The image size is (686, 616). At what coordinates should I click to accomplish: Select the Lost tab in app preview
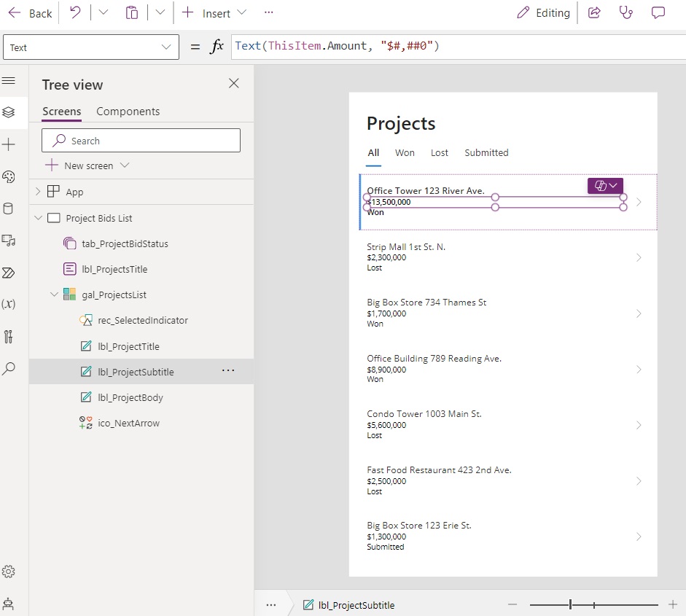click(x=440, y=152)
